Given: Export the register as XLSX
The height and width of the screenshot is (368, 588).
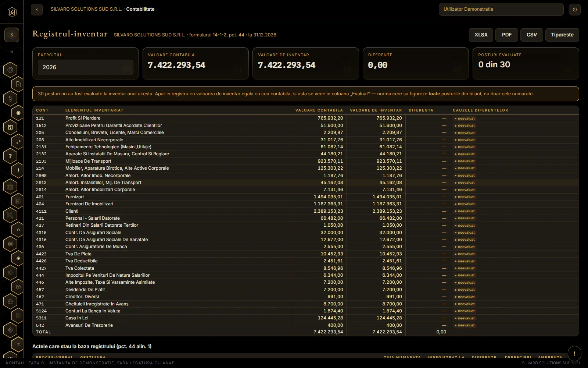Looking at the screenshot, I should tap(481, 35).
